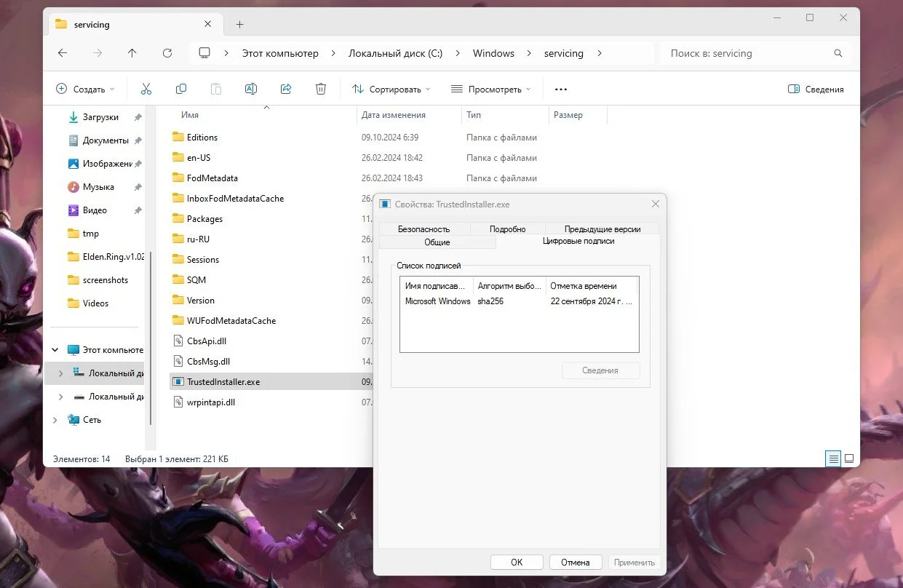Click the Rename icon in toolbar

click(x=251, y=89)
